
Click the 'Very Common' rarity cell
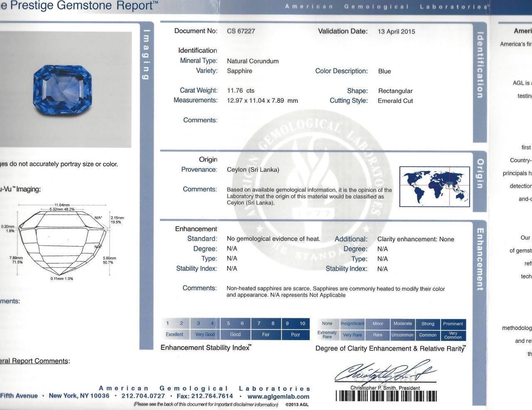pos(453,335)
